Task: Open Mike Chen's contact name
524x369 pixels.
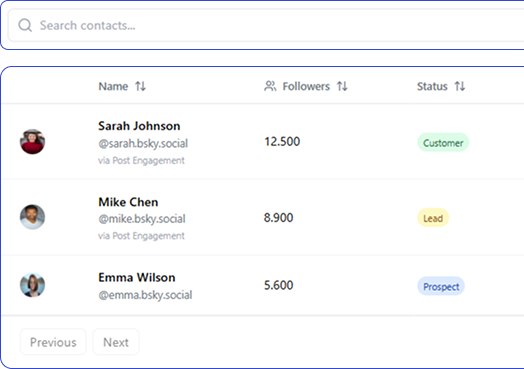Action: pyautogui.click(x=128, y=202)
